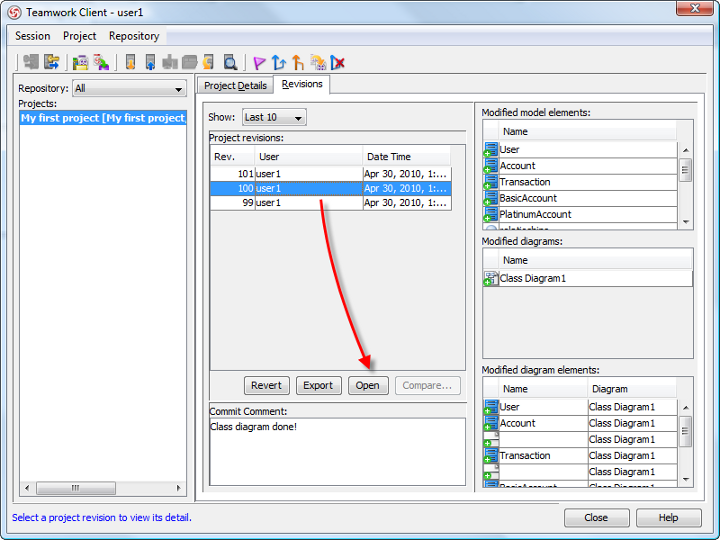Select revision 101 row
This screenshot has height=540, width=720.
point(331,174)
